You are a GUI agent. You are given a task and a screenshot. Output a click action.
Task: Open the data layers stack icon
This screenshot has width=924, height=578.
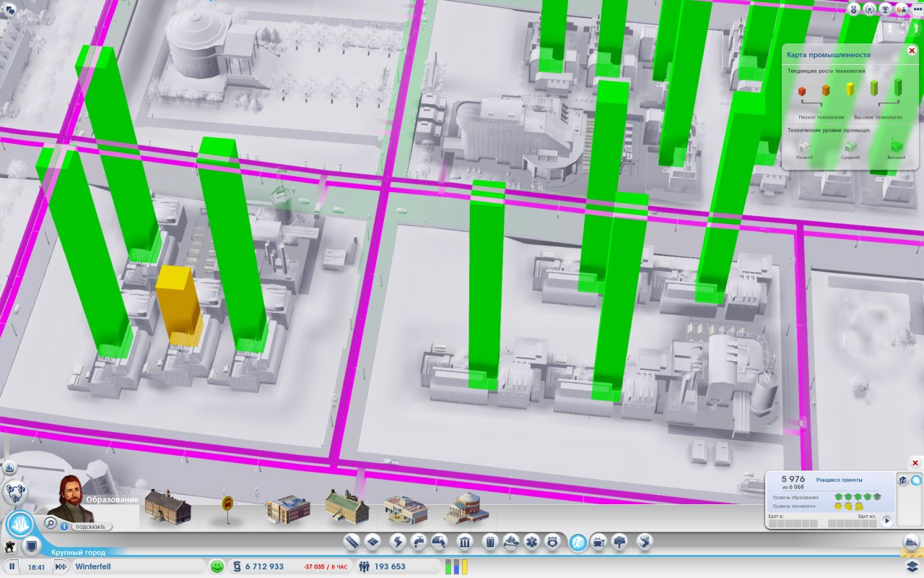click(912, 566)
